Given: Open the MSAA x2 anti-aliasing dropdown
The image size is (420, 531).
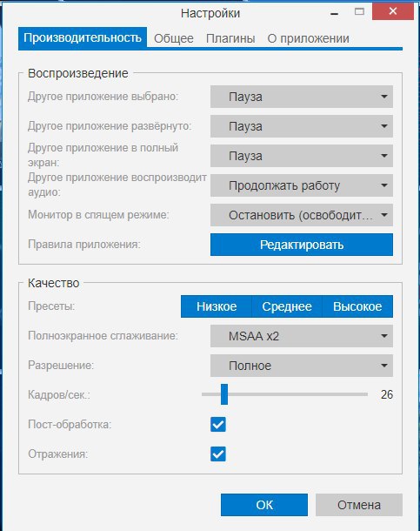Looking at the screenshot, I should click(301, 336).
